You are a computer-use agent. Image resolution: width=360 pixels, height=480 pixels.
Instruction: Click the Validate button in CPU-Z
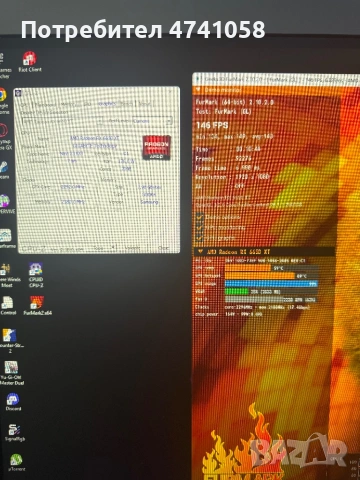(133, 248)
